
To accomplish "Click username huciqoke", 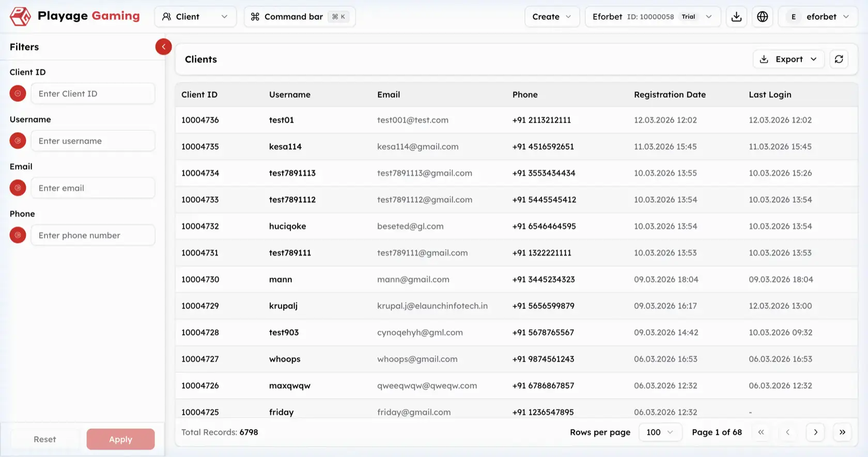I will [287, 226].
